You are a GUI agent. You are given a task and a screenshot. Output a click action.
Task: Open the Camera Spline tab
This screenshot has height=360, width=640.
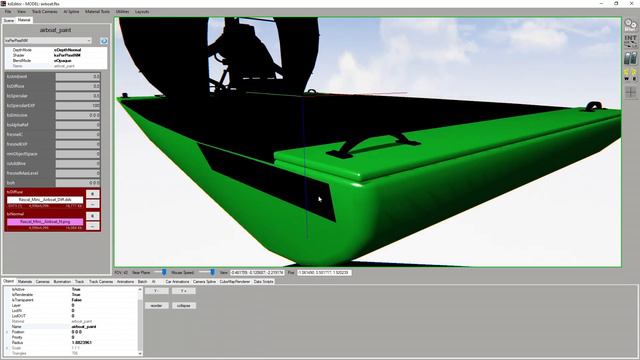(x=204, y=282)
